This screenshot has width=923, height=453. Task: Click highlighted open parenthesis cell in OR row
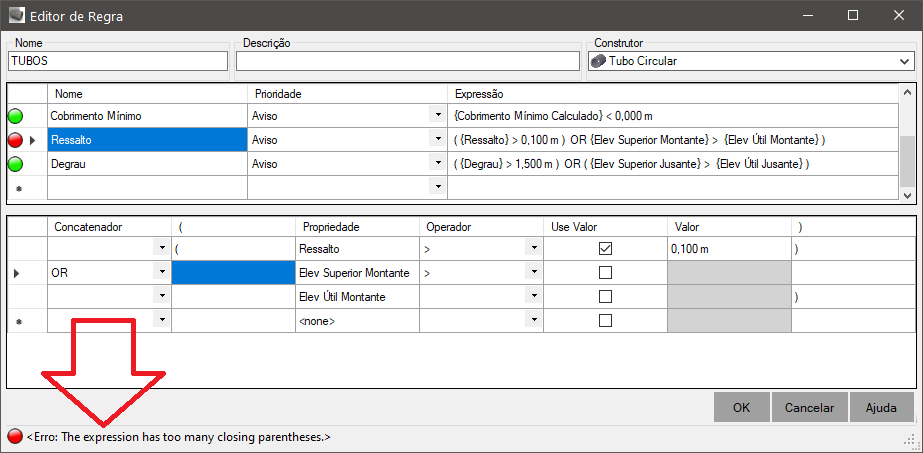233,273
